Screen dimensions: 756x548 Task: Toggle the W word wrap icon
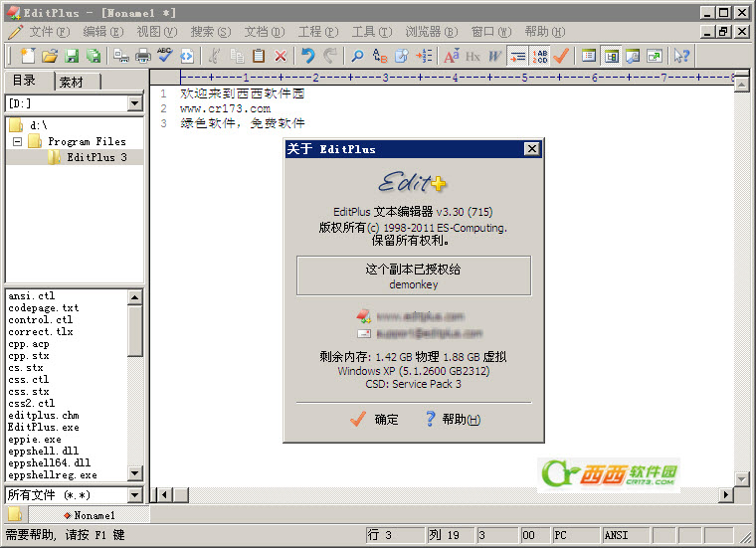pos(494,56)
